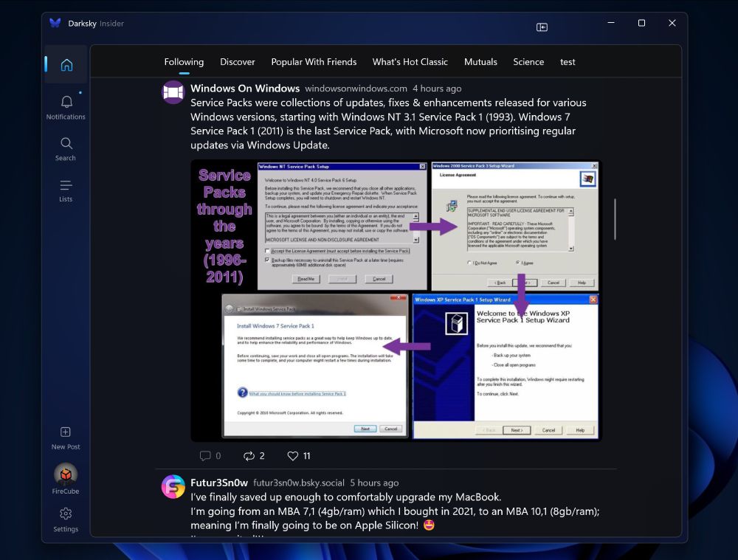Click the 5 hours ago timestamp

[x=374, y=483]
